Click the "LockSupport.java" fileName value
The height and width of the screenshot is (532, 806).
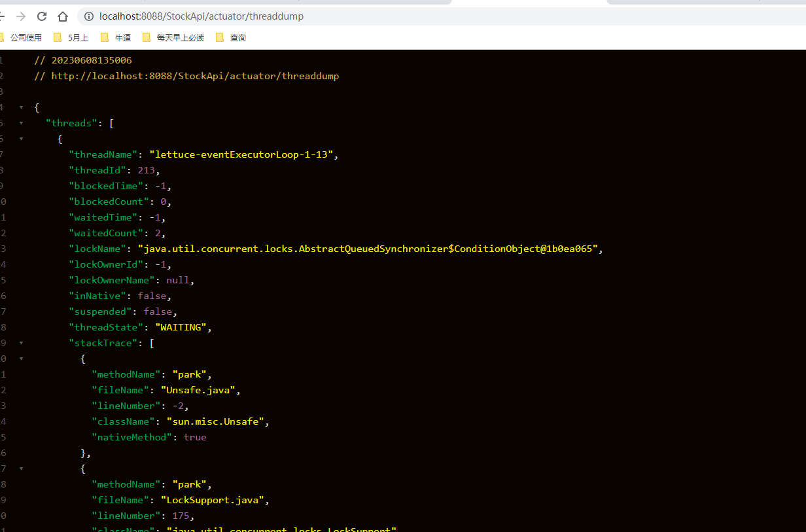coord(213,500)
